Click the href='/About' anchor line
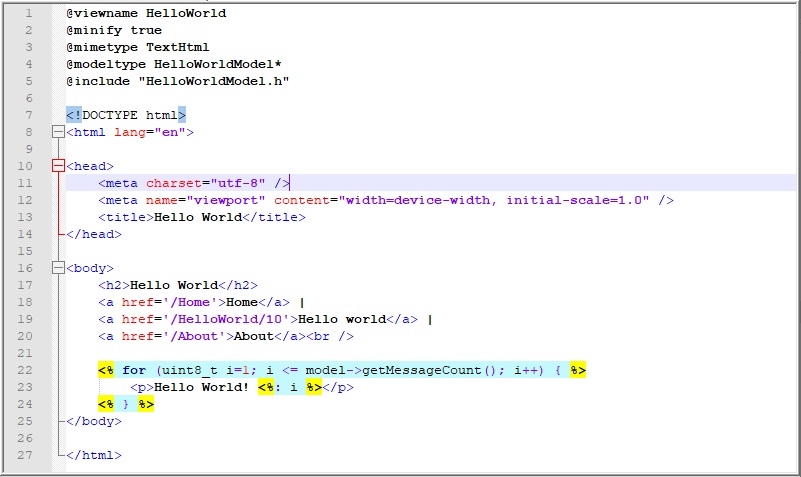The image size is (801, 477). (226, 336)
